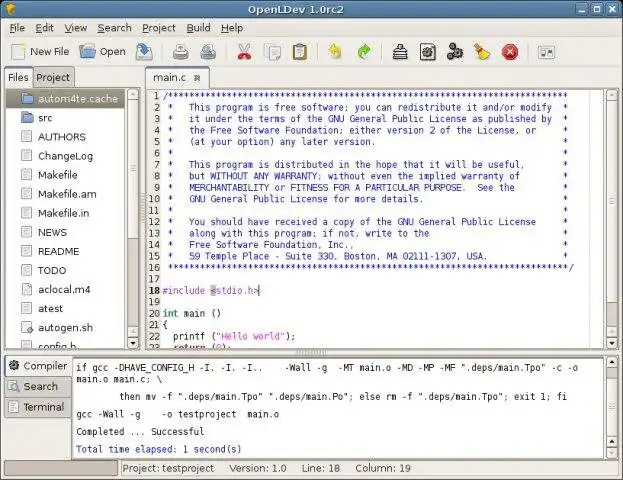Image resolution: width=623 pixels, height=480 pixels.
Task: Click the 'int main ()' code line
Action: pos(192,314)
